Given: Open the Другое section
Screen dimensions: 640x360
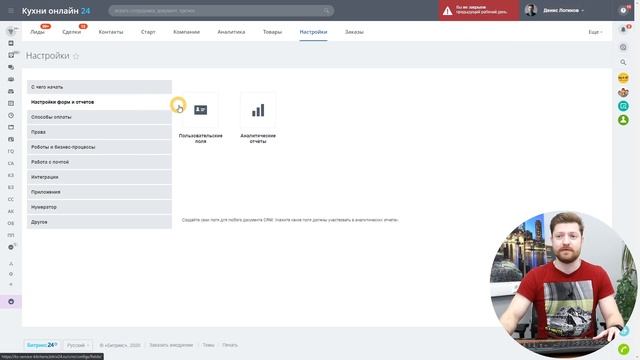Looking at the screenshot, I should 99,222.
